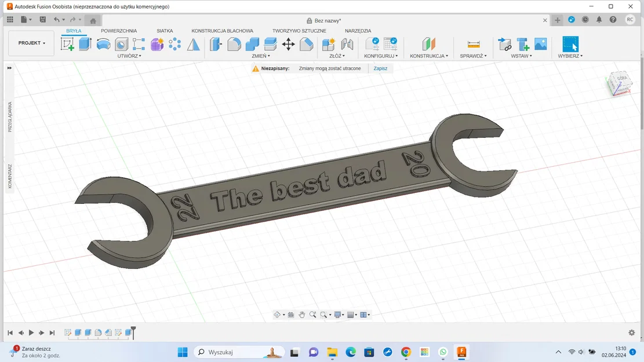This screenshot has width=644, height=362.
Task: Select the Press Pull tool
Action: tap(216, 45)
